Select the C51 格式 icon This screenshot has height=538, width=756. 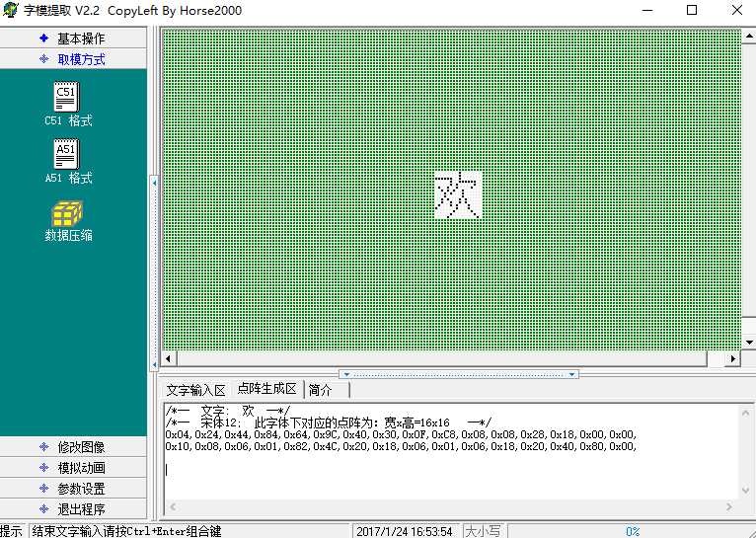[67, 97]
